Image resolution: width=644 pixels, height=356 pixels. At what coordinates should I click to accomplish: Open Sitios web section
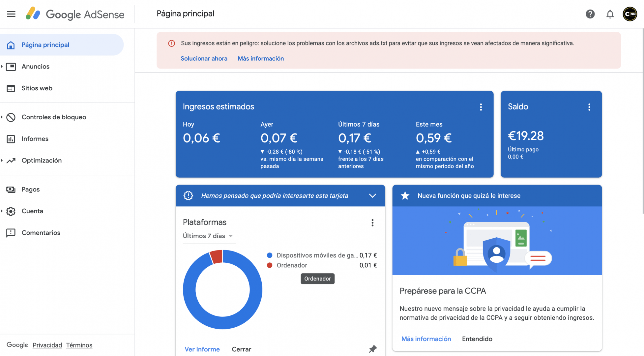(37, 88)
